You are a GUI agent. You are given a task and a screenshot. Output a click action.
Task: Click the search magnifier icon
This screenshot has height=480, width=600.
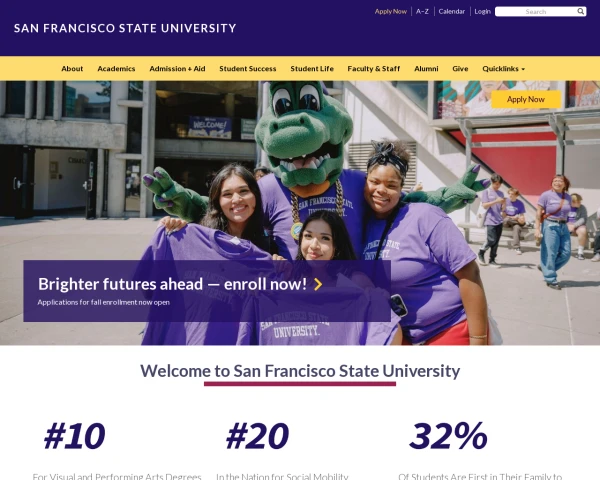pyautogui.click(x=581, y=12)
